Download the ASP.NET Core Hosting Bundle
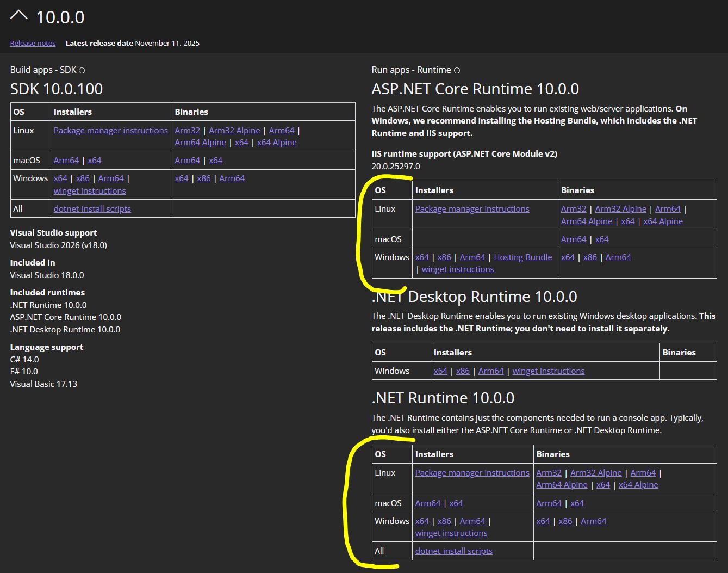728x573 pixels. 522,257
